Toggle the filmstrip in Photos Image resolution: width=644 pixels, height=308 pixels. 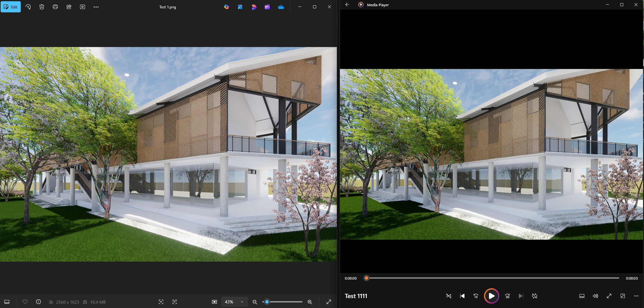7,302
